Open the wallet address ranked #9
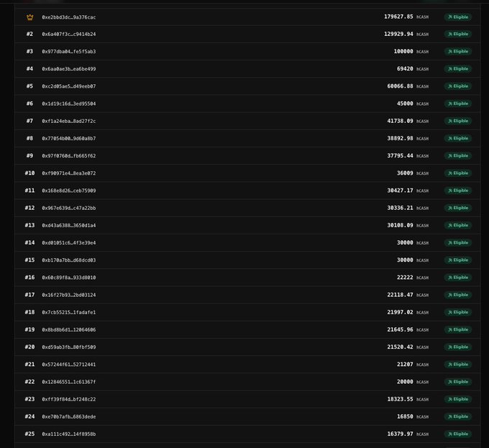The image size is (489, 448). [x=69, y=156]
